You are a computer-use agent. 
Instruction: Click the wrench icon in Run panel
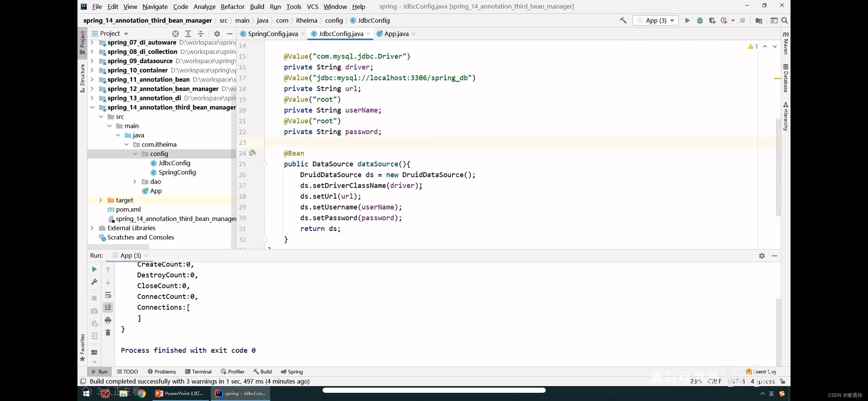[94, 282]
